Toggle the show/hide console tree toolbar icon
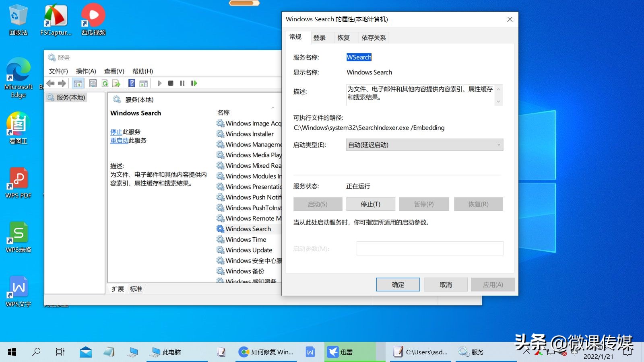The image size is (644, 362). tap(78, 83)
